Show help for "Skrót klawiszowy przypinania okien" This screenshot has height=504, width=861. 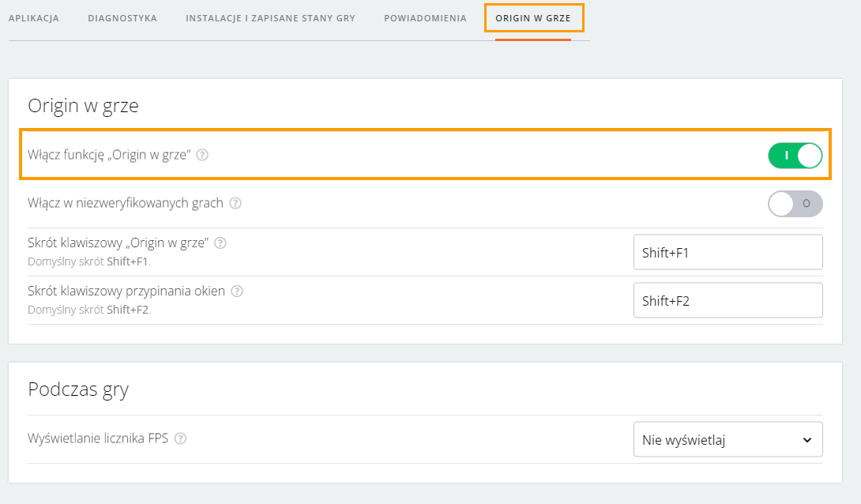point(237,291)
